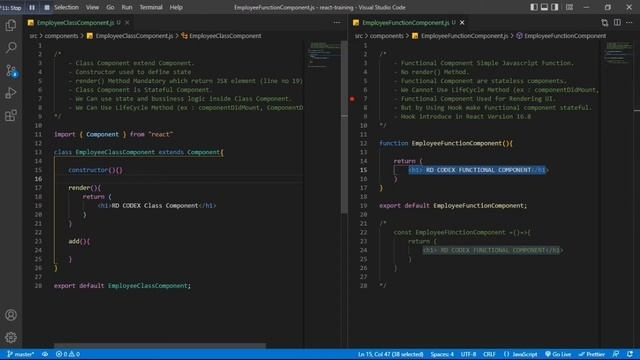Open the notifications bell icon

click(x=630, y=354)
